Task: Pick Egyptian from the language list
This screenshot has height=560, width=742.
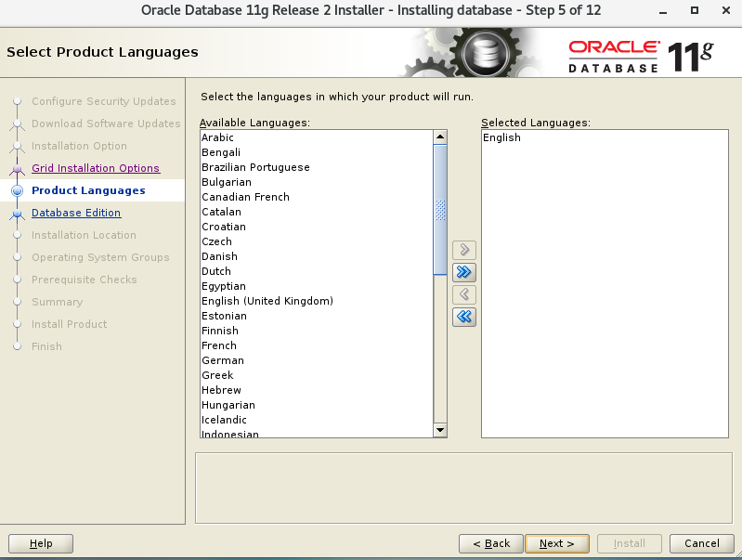Action: (317, 286)
